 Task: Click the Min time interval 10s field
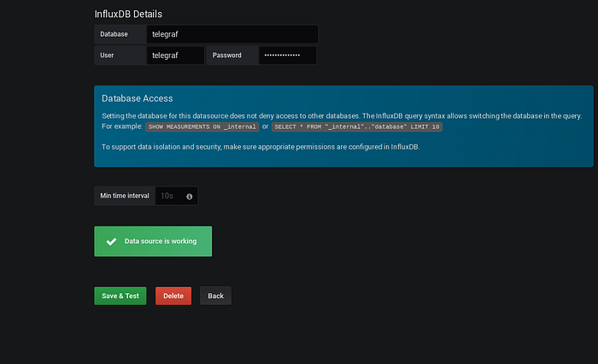coord(176,196)
